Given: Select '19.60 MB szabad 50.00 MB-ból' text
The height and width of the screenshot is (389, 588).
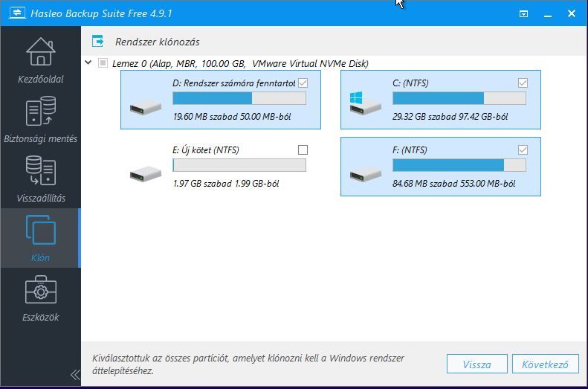Looking at the screenshot, I should tap(232, 117).
